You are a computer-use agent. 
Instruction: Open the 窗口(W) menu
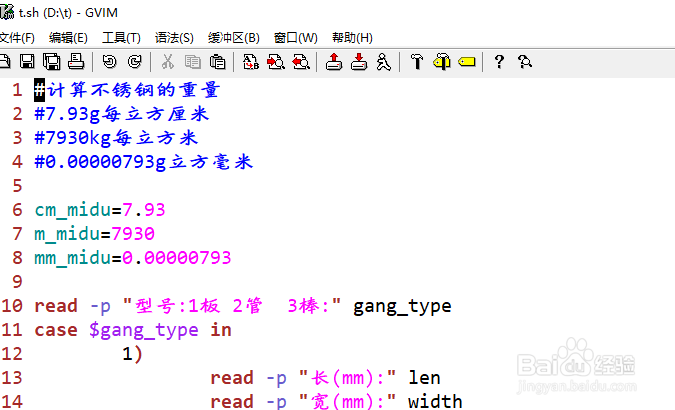(296, 38)
